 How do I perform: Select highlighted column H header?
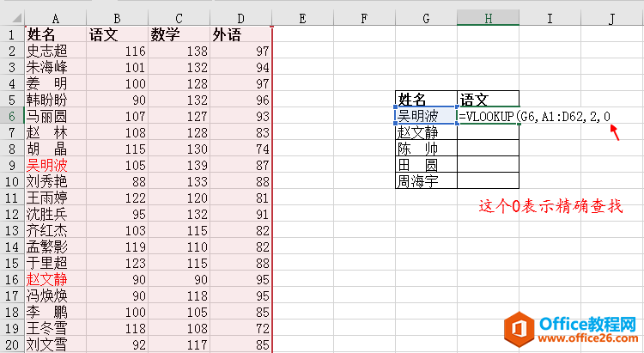click(x=488, y=18)
